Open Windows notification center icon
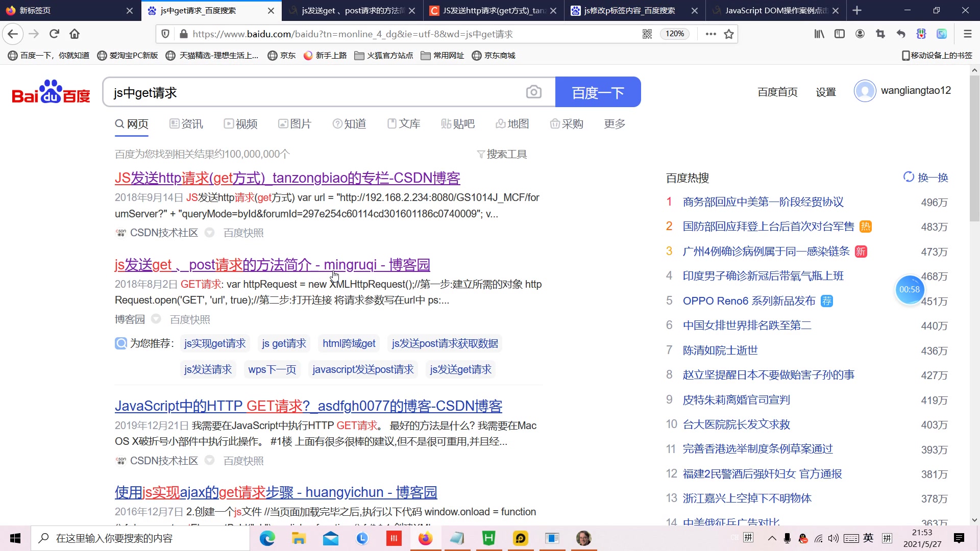The width and height of the screenshot is (980, 551). point(959,538)
